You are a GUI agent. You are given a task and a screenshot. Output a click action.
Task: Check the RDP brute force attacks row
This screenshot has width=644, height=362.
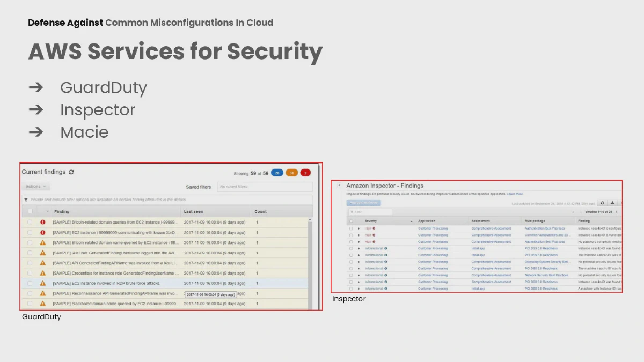coord(30,283)
